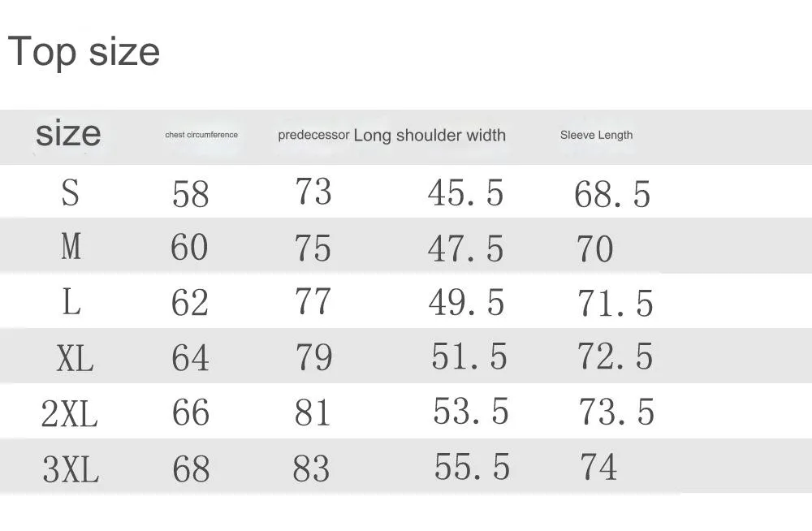
Task: Click shoulder width value 49.5
Action: tap(466, 302)
